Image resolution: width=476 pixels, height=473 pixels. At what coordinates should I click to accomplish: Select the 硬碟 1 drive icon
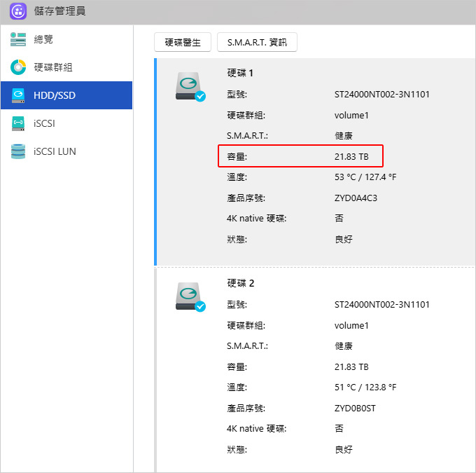click(190, 87)
